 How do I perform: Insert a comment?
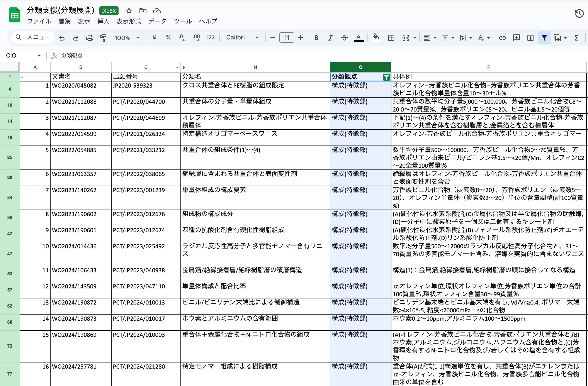pyautogui.click(x=516, y=38)
